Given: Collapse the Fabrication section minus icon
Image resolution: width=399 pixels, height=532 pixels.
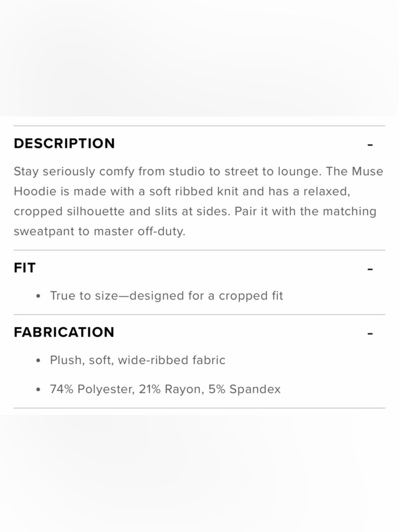Looking at the screenshot, I should pyautogui.click(x=370, y=334).
